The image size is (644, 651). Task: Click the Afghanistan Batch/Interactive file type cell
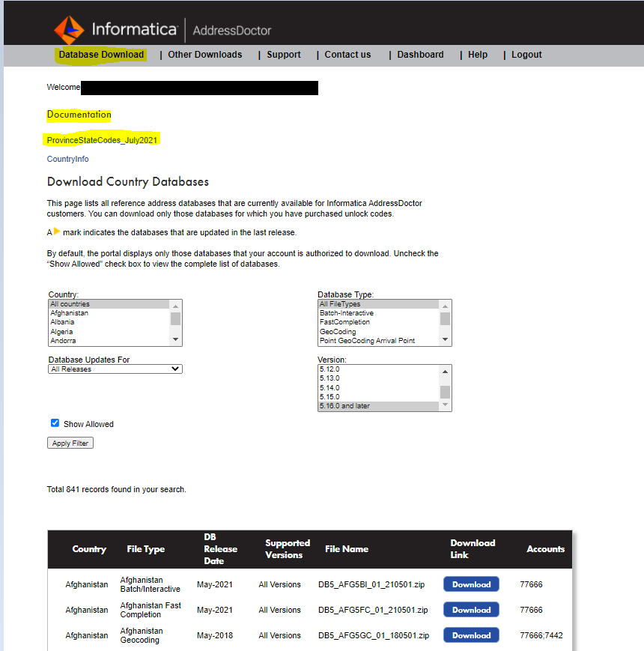(x=151, y=584)
